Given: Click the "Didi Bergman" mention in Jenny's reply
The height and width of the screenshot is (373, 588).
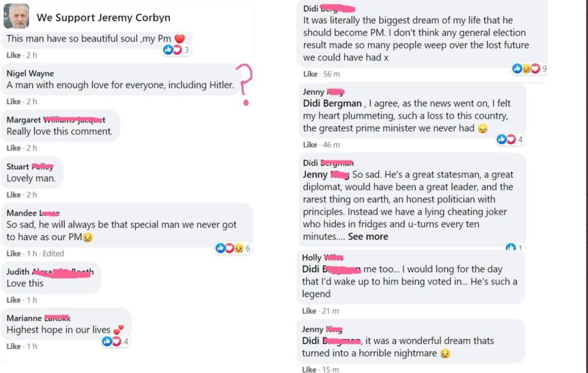Looking at the screenshot, I should (x=332, y=103).
